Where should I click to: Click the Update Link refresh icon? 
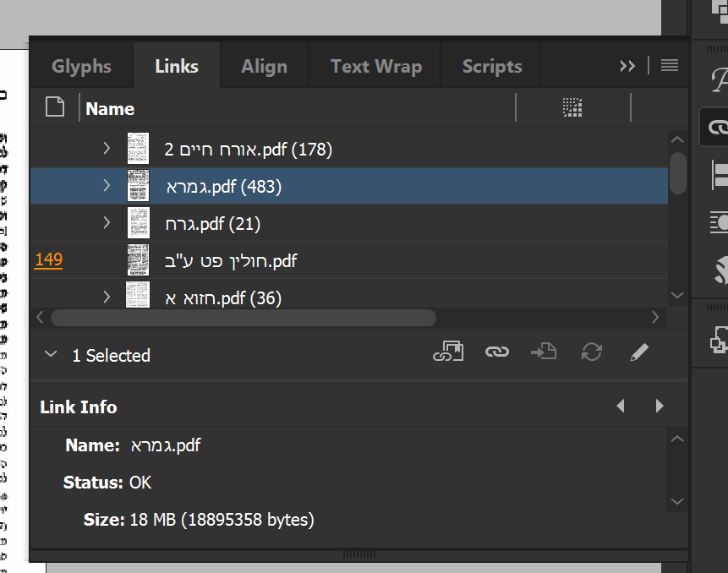coord(592,352)
